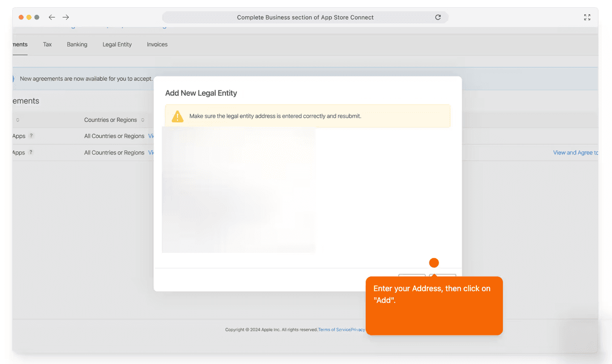This screenshot has height=364, width=612.
Task: Switch to the Tax tab
Action: [47, 44]
